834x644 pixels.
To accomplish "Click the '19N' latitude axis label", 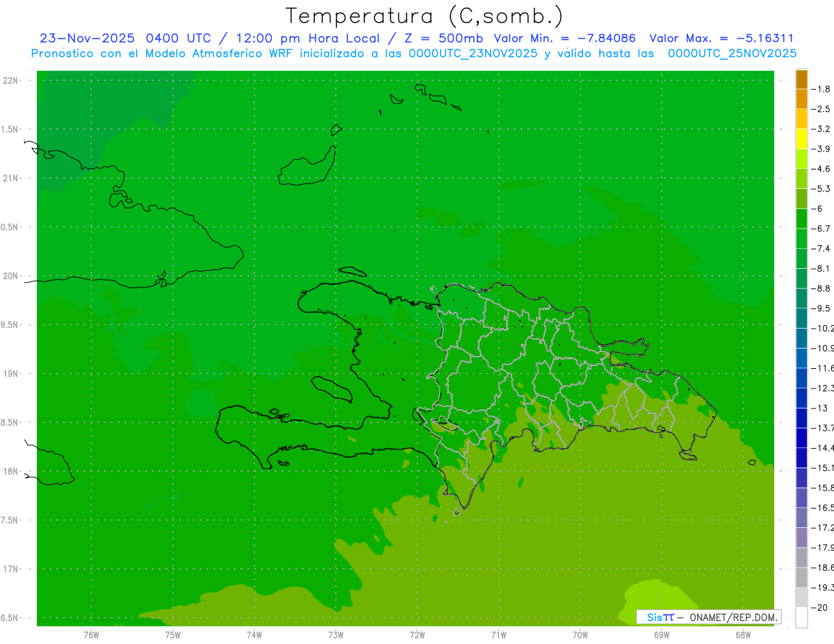I will (x=12, y=374).
